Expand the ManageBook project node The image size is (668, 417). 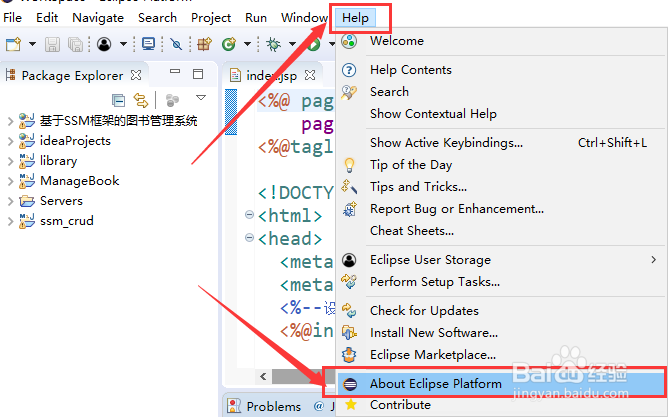click(x=11, y=181)
